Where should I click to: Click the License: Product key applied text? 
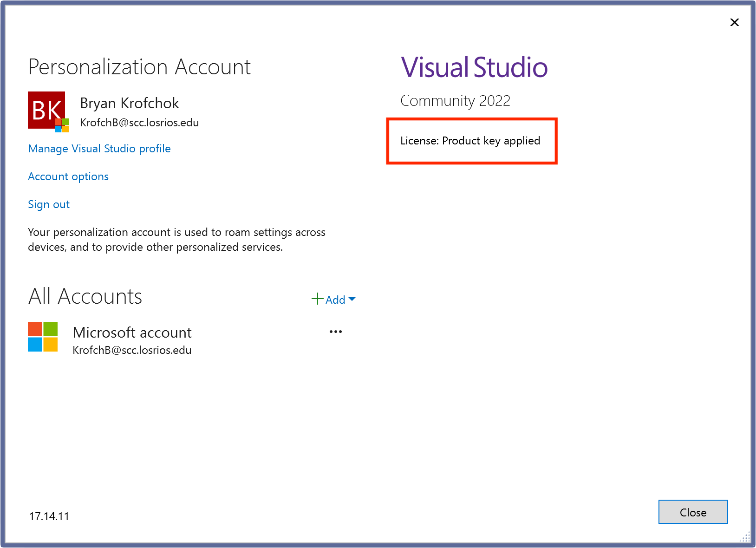point(470,141)
